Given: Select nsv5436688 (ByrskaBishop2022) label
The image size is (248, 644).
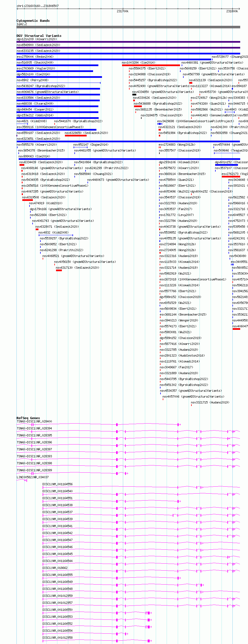Looking at the screenshot, I should tap(158, 104).
